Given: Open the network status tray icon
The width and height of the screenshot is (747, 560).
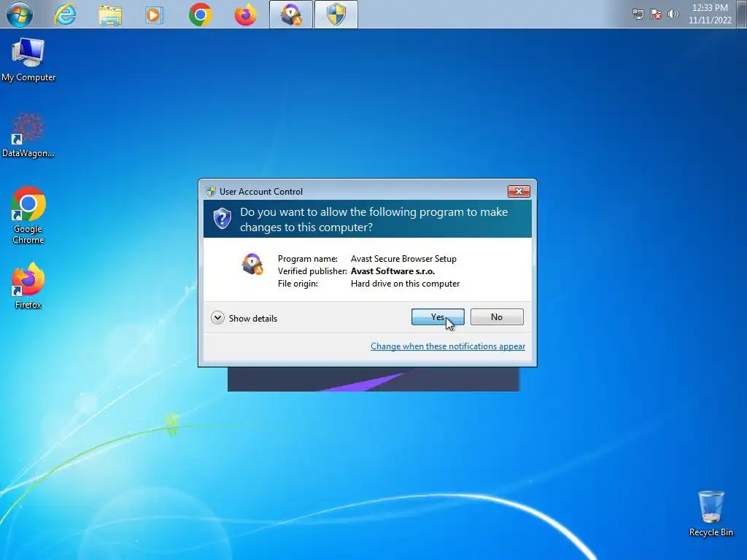Looking at the screenshot, I should pyautogui.click(x=638, y=14).
